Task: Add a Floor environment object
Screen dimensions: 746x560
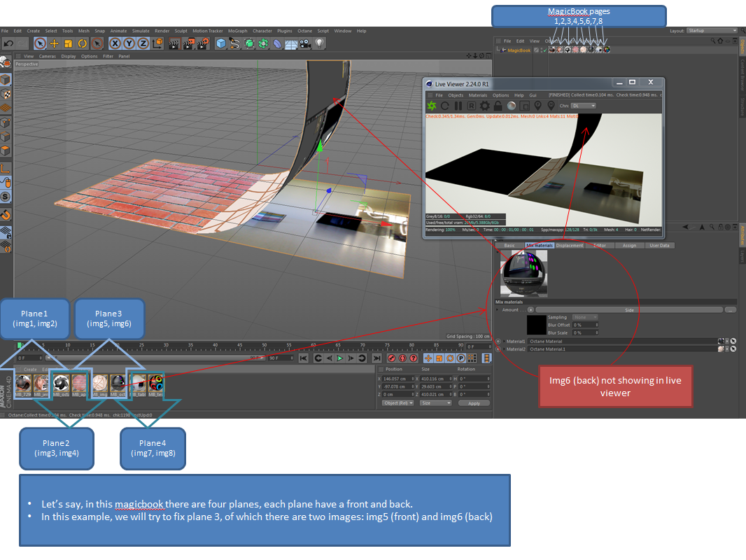Action: click(291, 44)
